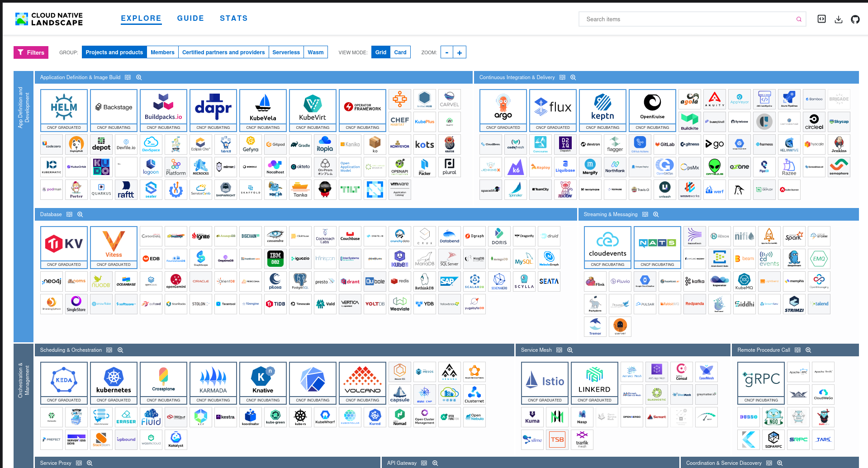Screen dimensions: 868x468
Task: Select the Projects and products group tab
Action: click(x=114, y=52)
